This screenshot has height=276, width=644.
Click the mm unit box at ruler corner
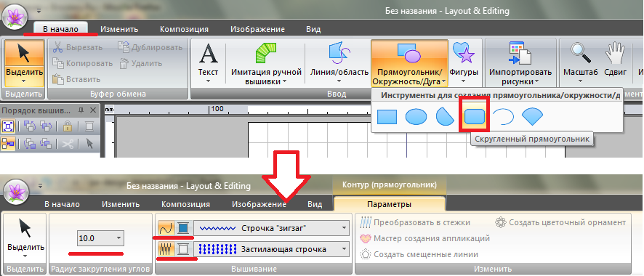pos(109,110)
